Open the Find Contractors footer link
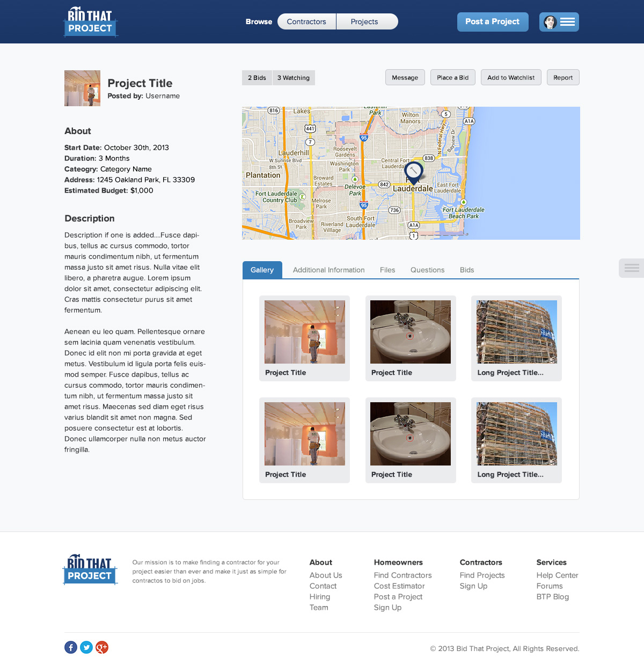The image size is (644, 665). (403, 575)
